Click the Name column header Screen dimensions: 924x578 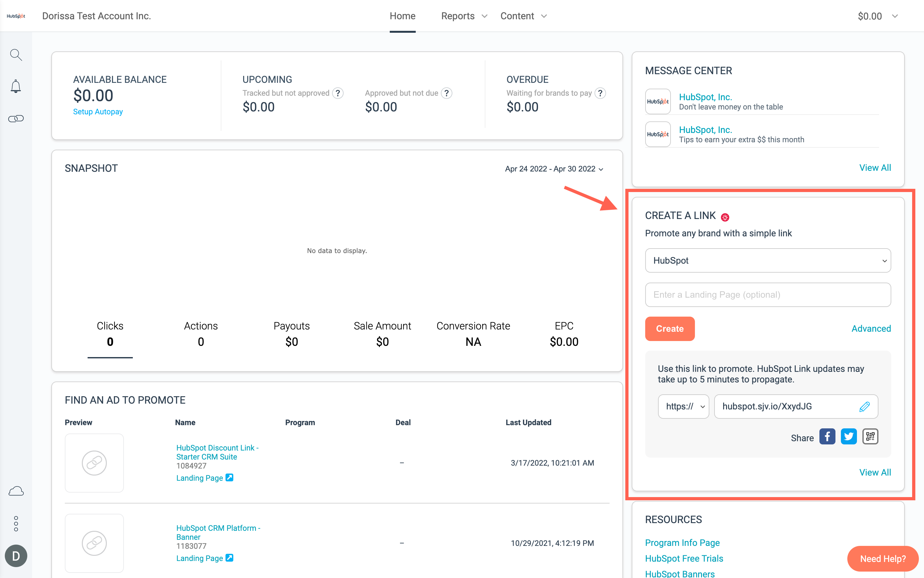(x=185, y=422)
